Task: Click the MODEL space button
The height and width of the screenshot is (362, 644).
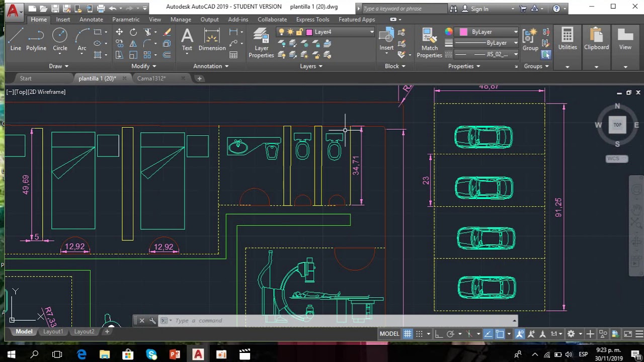Action: (389, 334)
